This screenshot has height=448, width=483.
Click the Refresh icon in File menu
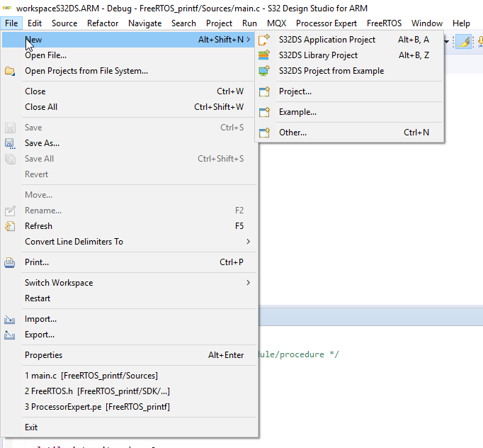[10, 226]
